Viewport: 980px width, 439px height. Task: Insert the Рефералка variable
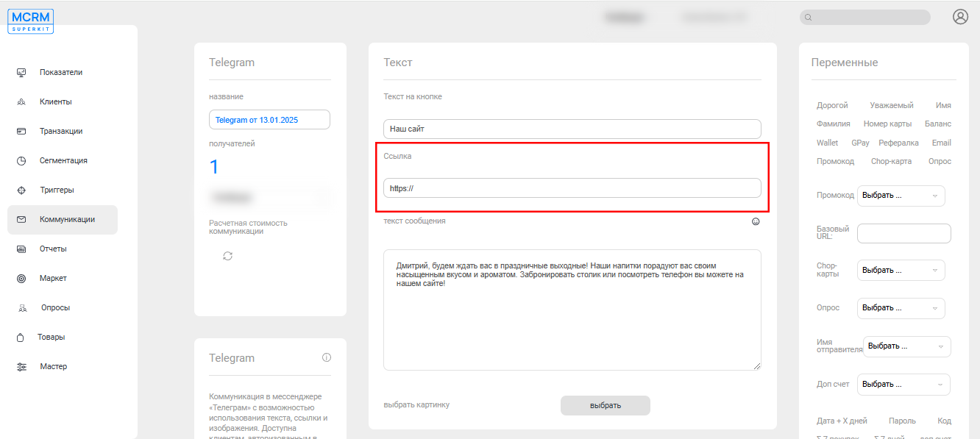(x=898, y=143)
